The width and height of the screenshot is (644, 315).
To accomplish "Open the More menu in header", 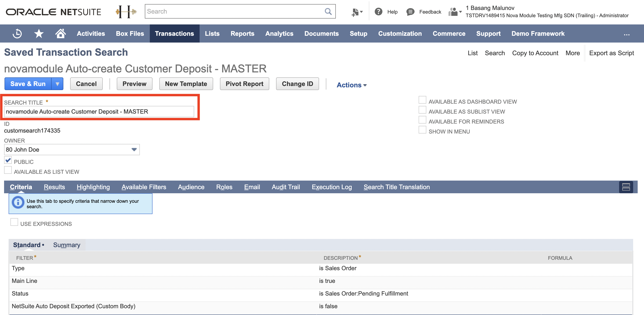I will click(572, 53).
